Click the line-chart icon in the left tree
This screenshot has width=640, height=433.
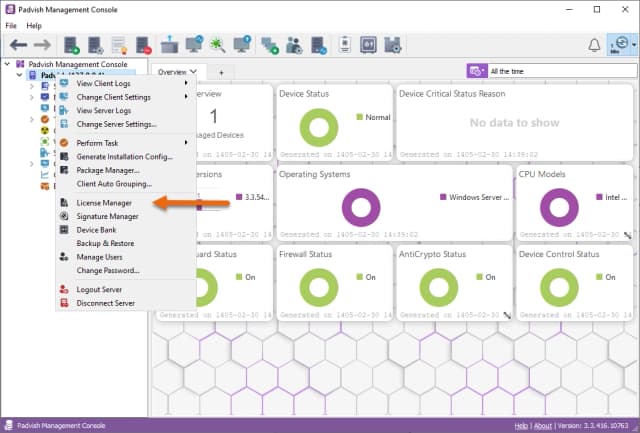click(x=44, y=175)
